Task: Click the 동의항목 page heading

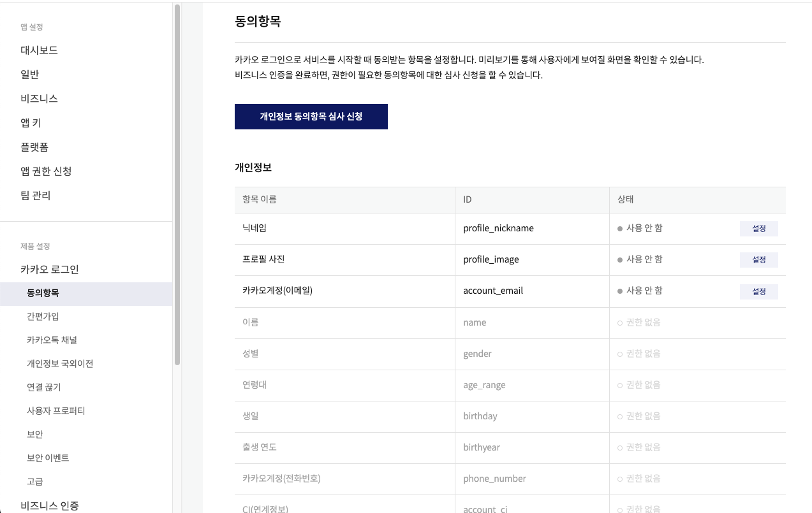Action: (x=258, y=22)
